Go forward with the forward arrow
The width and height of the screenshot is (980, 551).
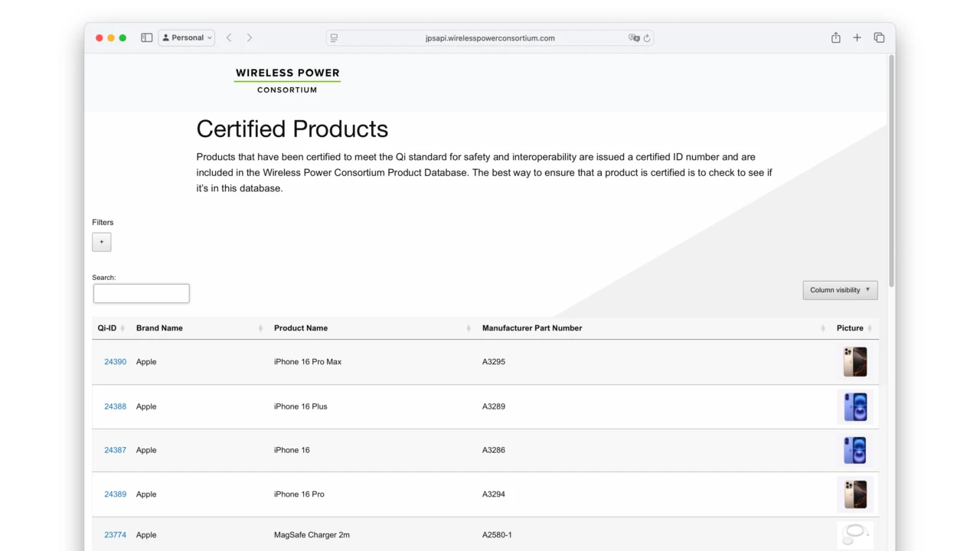point(249,37)
